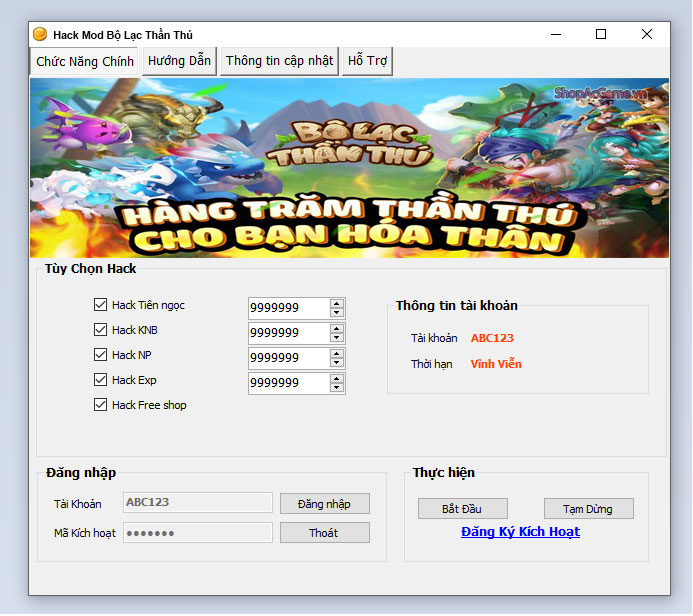
Task: Toggle the Hack NP checkbox
Action: pos(100,354)
